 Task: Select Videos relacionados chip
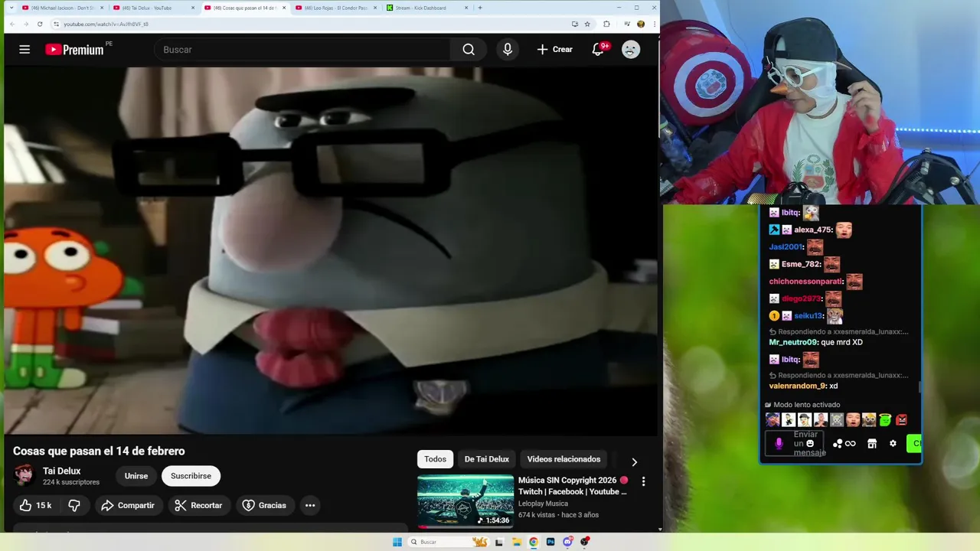563,459
